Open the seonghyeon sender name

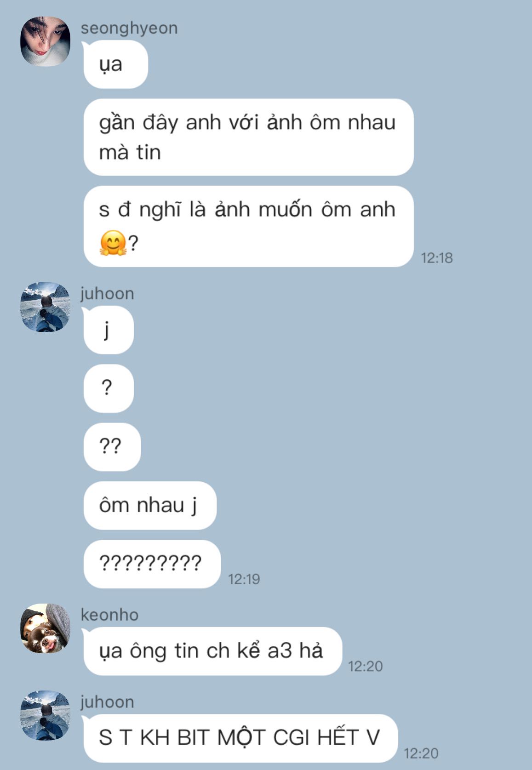[x=129, y=28]
